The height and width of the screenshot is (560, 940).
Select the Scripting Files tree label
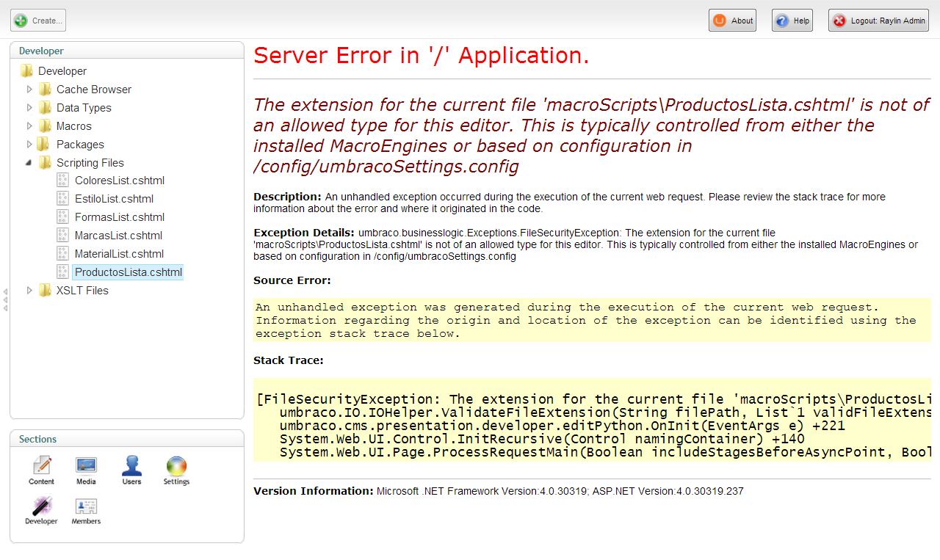click(x=90, y=162)
